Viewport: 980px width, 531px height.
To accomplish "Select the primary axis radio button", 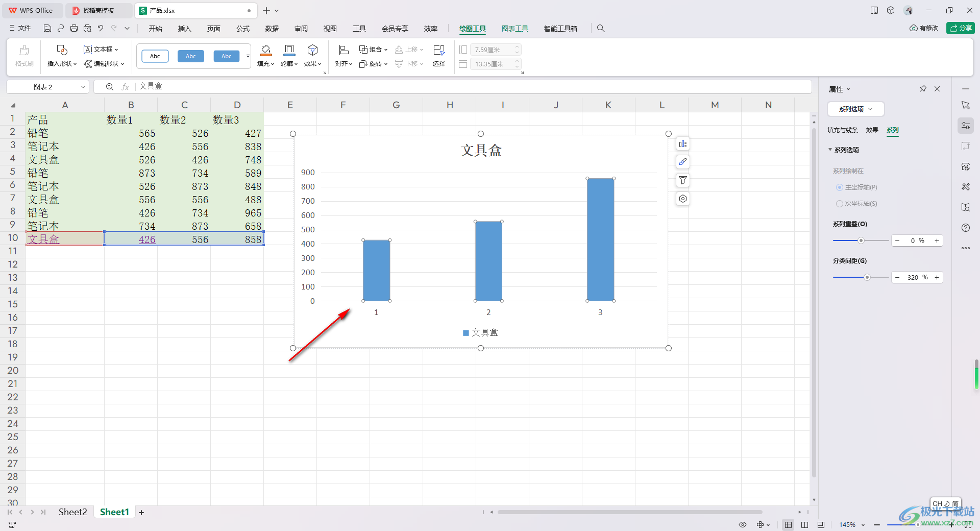I will (839, 187).
